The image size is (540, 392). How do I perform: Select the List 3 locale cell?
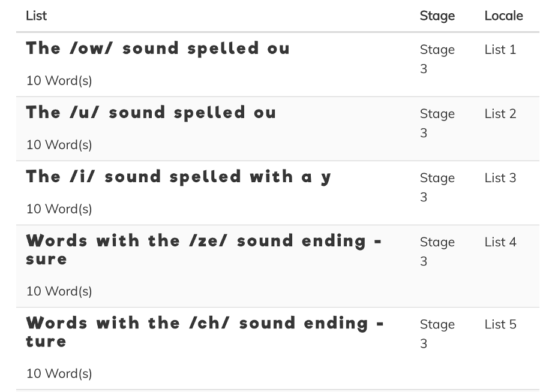pyautogui.click(x=500, y=178)
